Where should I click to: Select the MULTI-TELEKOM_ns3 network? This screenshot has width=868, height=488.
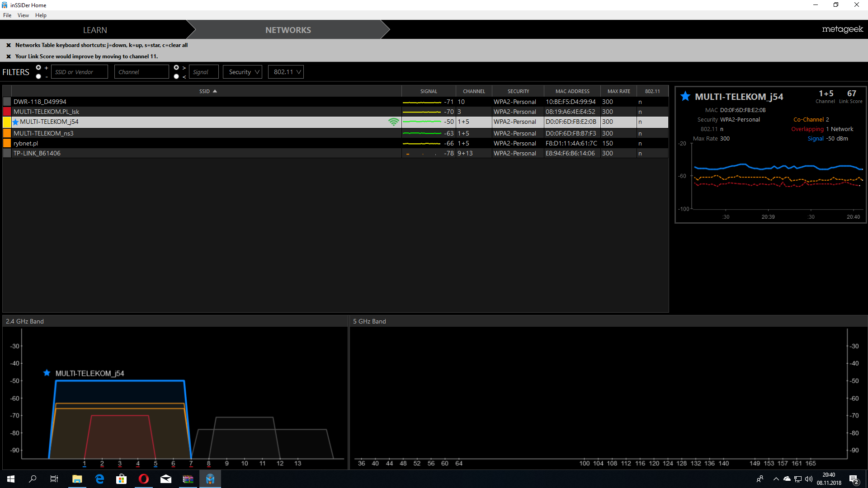point(335,133)
